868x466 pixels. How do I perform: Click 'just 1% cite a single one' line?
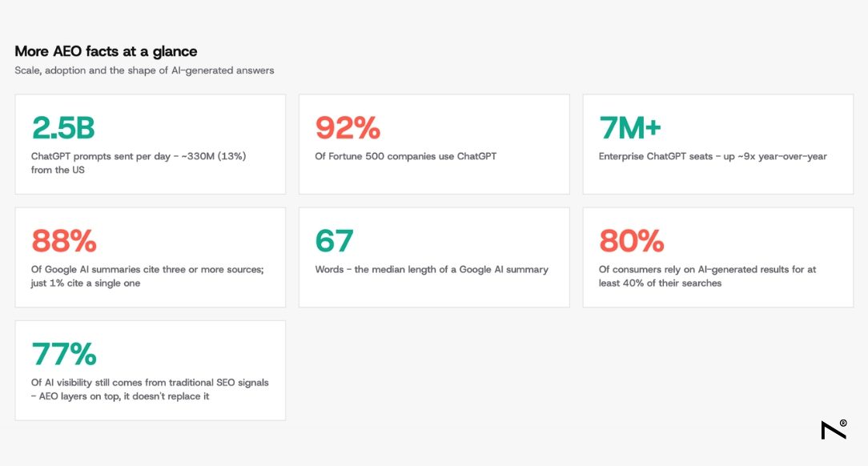click(x=86, y=283)
